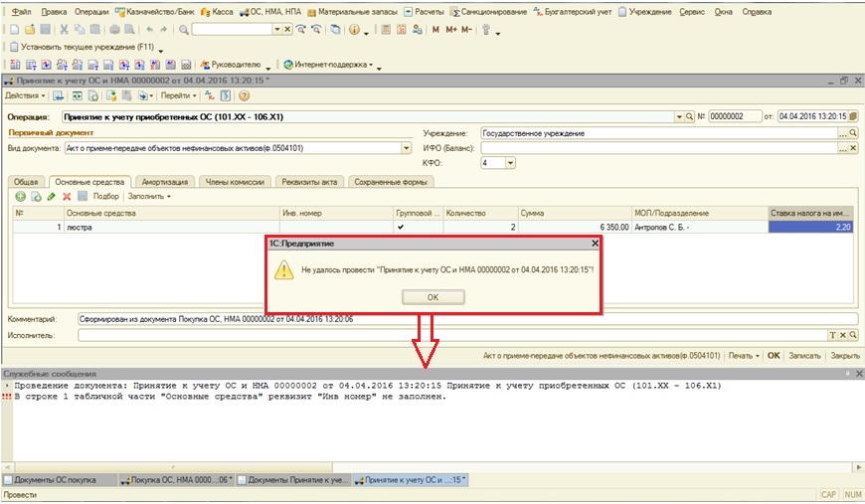This screenshot has width=865, height=504.
Task: Expand the Заполнить dropdown
Action: 149,196
